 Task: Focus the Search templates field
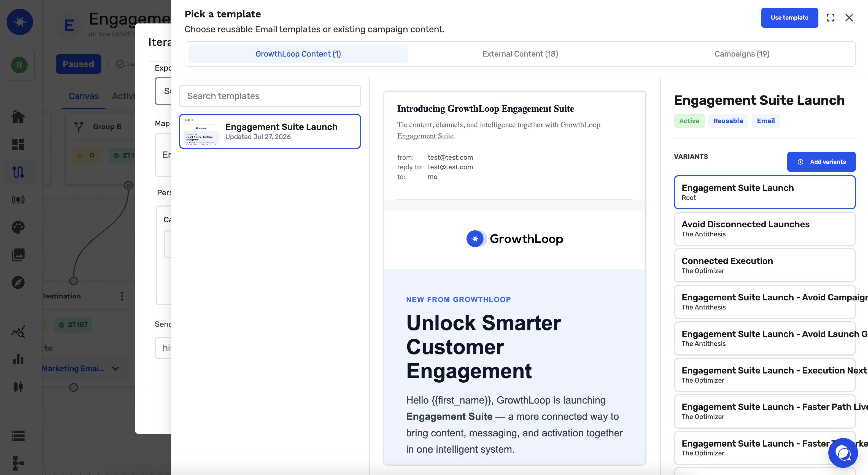click(x=270, y=96)
